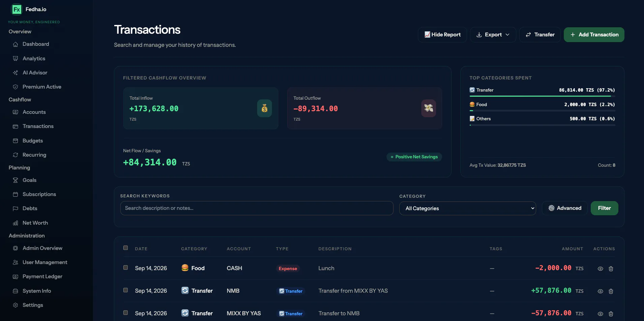Image resolution: width=644 pixels, height=321 pixels.
Task: Click the Food category progress bar
Action: (x=542, y=110)
